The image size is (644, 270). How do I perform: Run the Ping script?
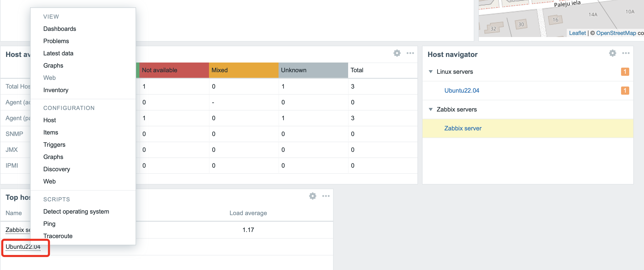coord(49,224)
